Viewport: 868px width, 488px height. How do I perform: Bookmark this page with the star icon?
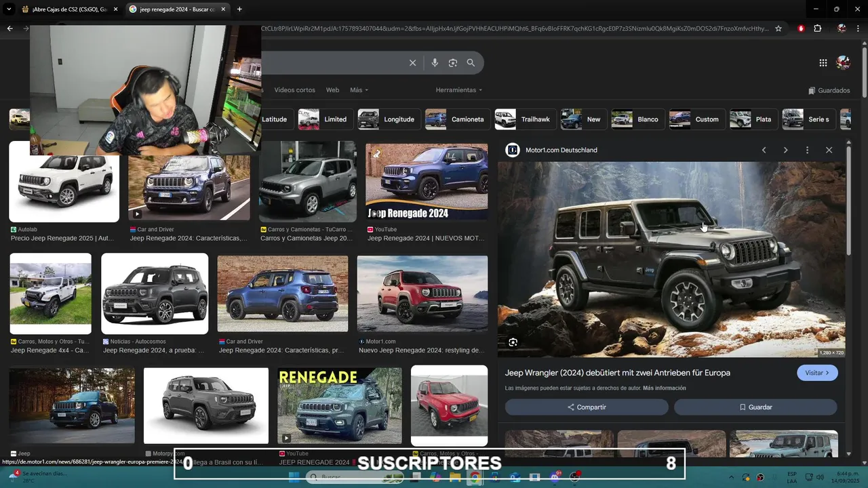pos(778,28)
